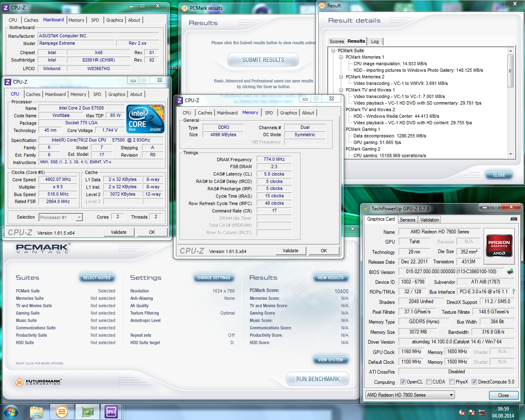This screenshot has height=420, width=525.
Task: Click the result tree scroll down arrow
Action: [x=511, y=154]
